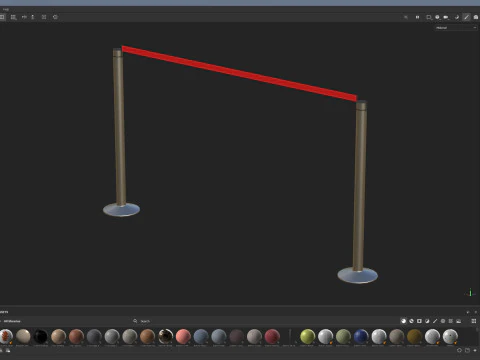
Task: Click the last icon at assets bottom-right
Action: pyautogui.click(x=475, y=350)
